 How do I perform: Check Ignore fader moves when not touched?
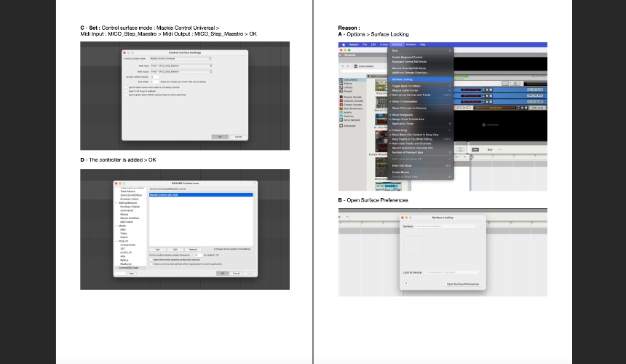click(x=127, y=87)
